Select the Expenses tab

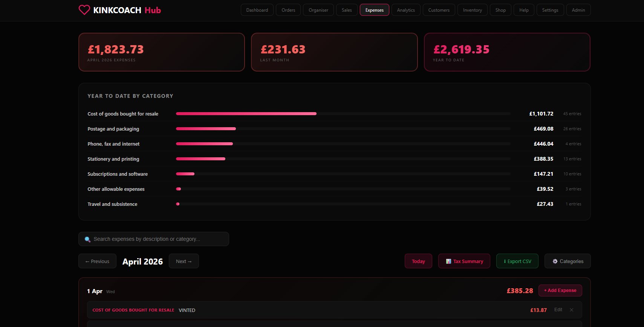(x=375, y=10)
